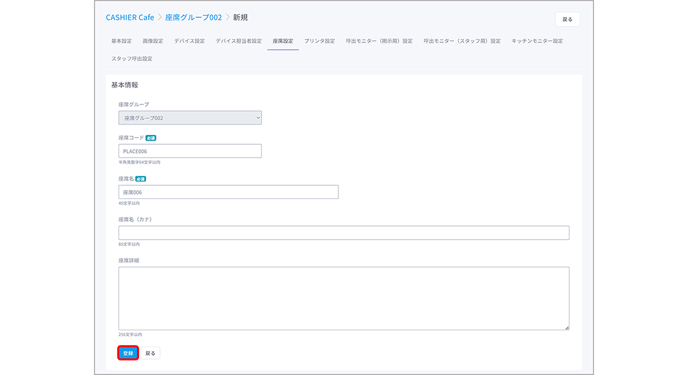Click the 座席詳細 label

129,260
